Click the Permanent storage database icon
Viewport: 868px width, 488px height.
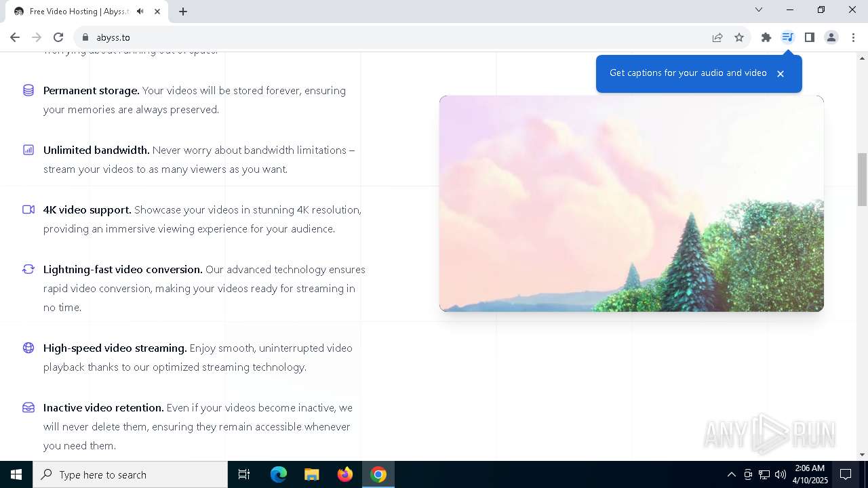(28, 90)
